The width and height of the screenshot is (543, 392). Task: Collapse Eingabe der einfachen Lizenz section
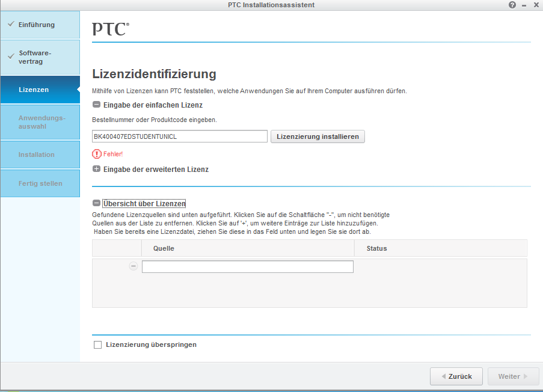[x=97, y=105]
